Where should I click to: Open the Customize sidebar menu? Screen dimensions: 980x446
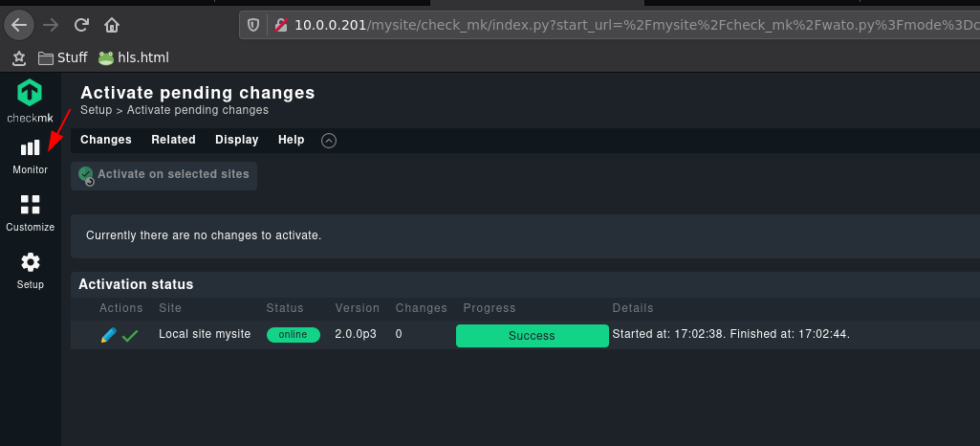pyautogui.click(x=30, y=213)
